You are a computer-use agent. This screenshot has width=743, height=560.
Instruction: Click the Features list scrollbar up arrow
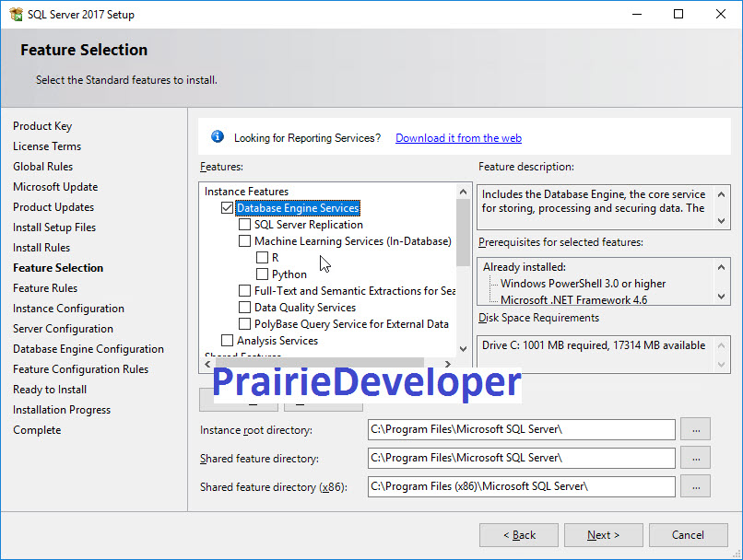pos(463,191)
